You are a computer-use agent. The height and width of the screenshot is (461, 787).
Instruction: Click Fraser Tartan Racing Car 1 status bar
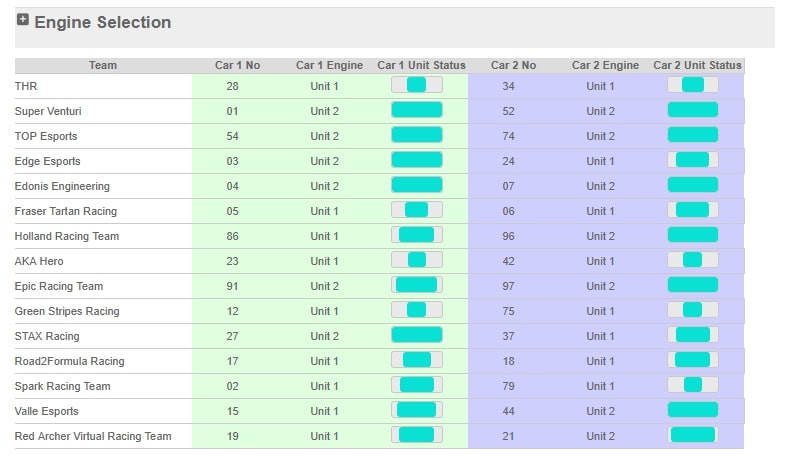click(416, 211)
